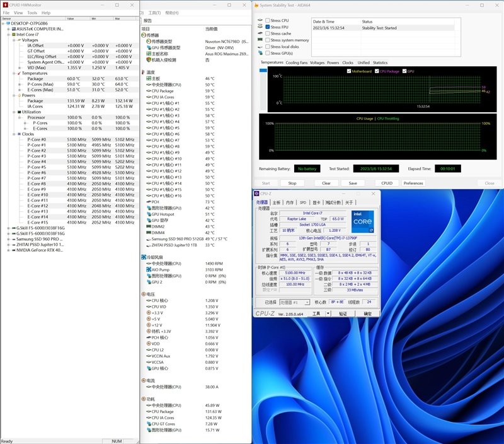Click the 传感器 section icon in AIDA64
504x444 pixels.
[x=144, y=35]
